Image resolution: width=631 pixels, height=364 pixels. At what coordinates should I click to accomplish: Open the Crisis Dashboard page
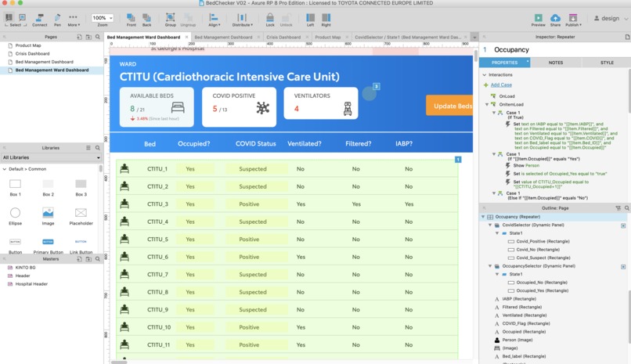click(32, 53)
